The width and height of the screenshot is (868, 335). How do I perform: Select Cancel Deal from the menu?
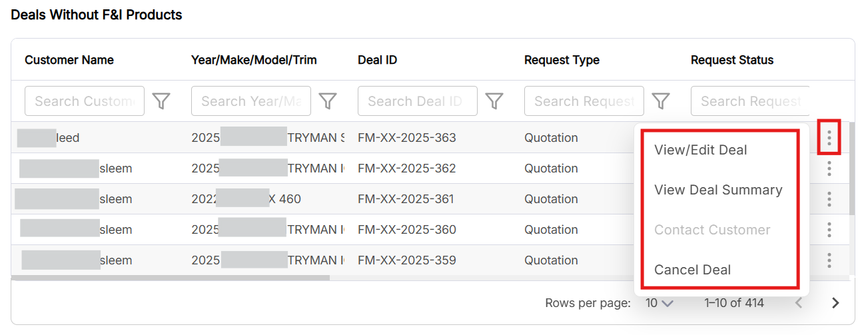coord(692,270)
